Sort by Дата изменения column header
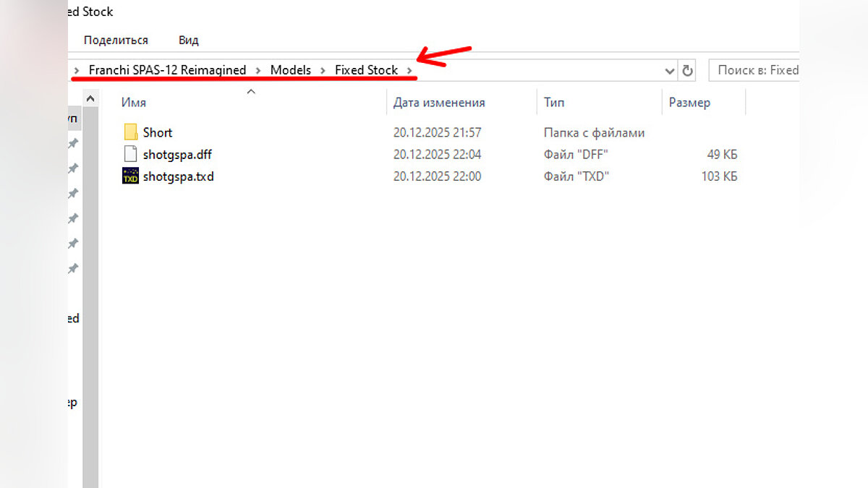 438,103
